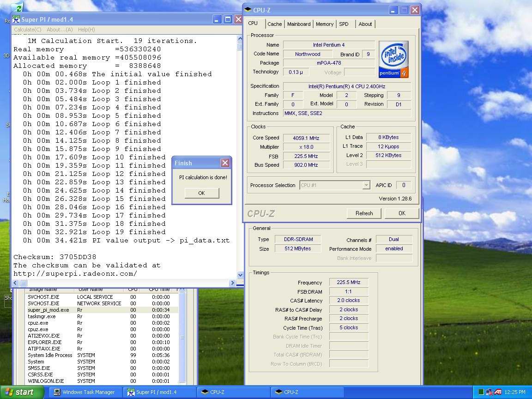
Task: Select System Idle Process row
Action: (x=103, y=355)
